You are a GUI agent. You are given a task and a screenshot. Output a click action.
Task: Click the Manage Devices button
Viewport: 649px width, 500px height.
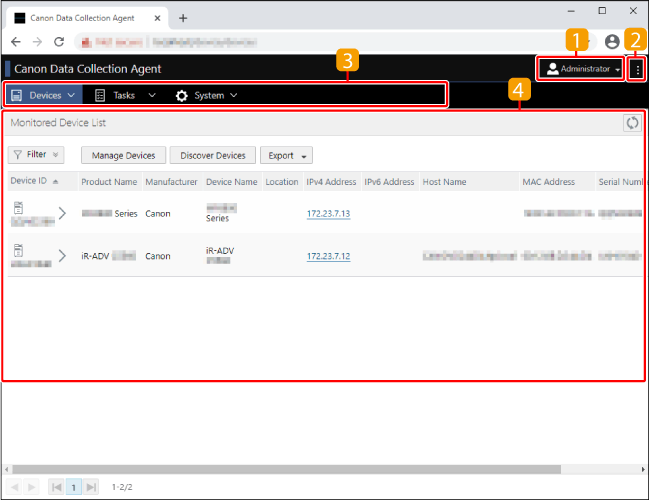coord(123,156)
